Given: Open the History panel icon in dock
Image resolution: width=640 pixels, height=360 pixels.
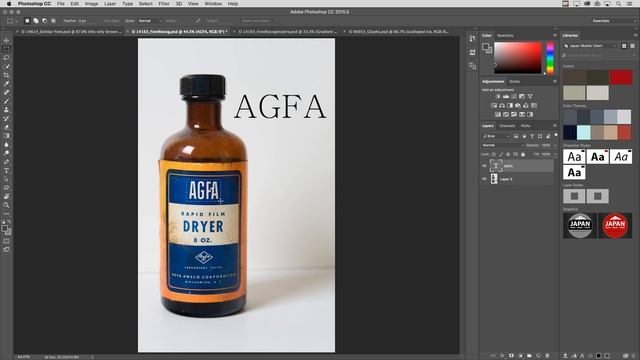Looking at the screenshot, I should click(472, 38).
